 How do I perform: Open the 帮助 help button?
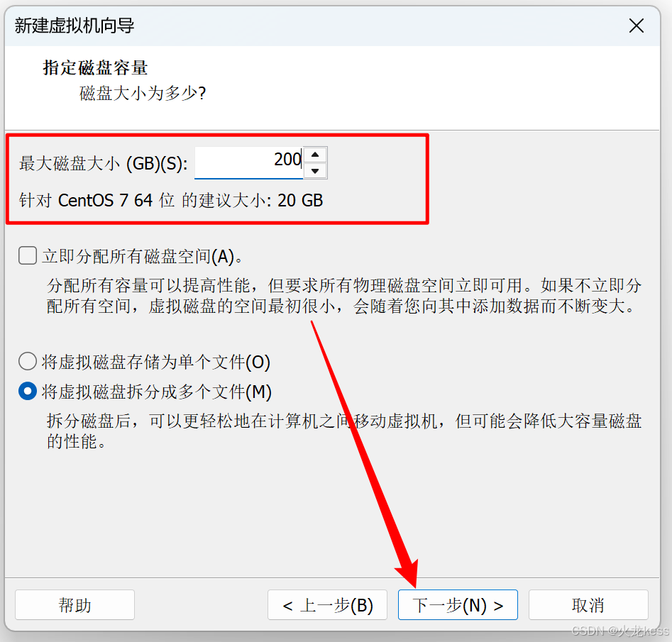click(x=75, y=604)
